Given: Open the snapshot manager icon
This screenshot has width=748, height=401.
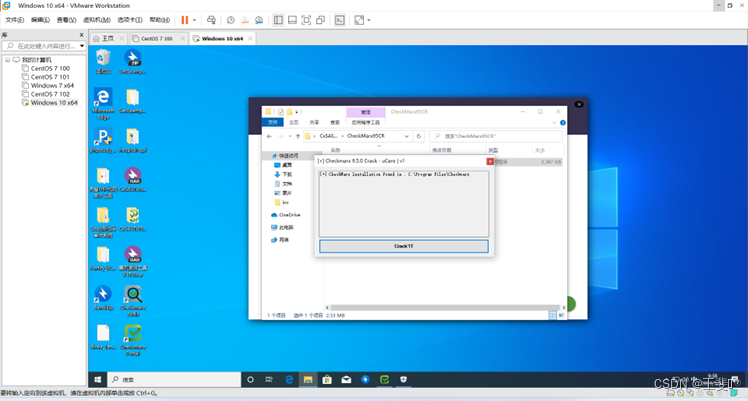Looking at the screenshot, I should click(x=259, y=20).
